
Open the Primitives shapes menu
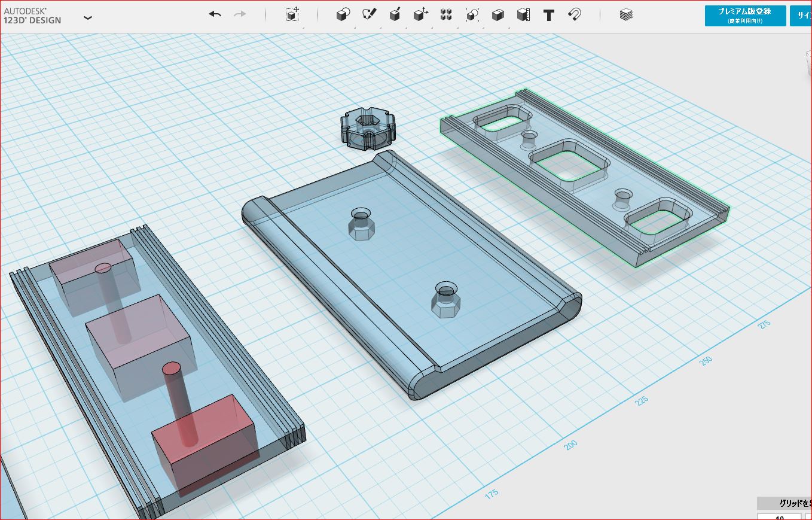343,15
